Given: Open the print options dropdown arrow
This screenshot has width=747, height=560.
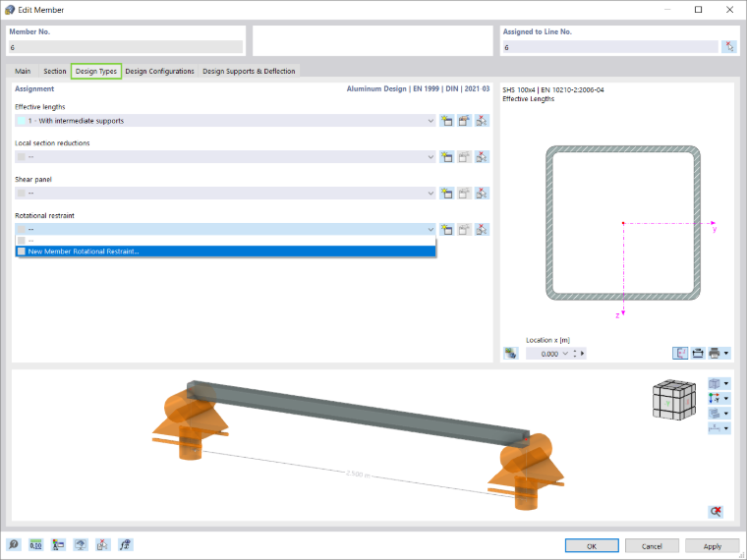Looking at the screenshot, I should point(726,354).
